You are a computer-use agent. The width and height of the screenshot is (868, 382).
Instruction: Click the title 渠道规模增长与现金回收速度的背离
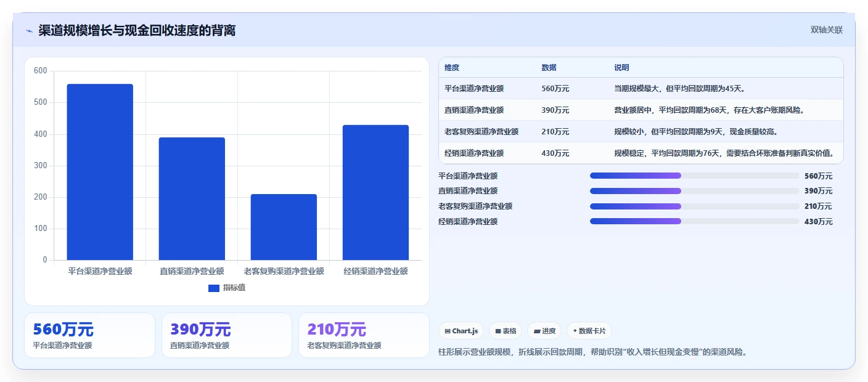(x=137, y=30)
